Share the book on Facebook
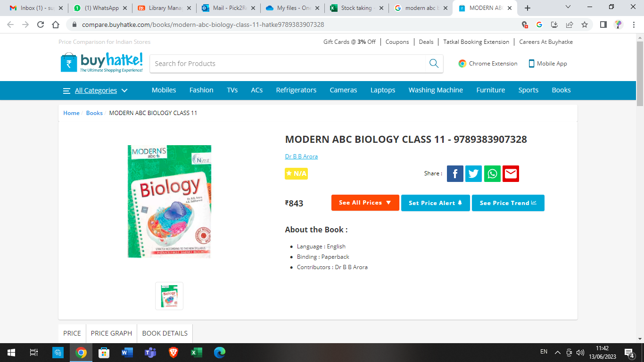 point(455,173)
